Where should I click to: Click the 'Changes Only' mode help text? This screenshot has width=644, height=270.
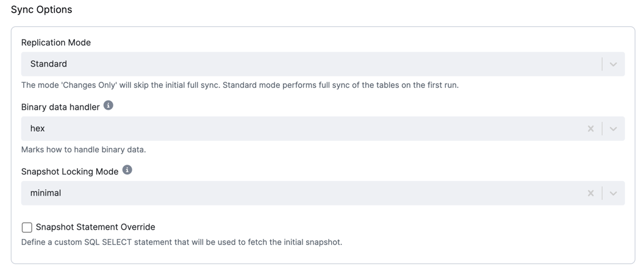point(240,85)
